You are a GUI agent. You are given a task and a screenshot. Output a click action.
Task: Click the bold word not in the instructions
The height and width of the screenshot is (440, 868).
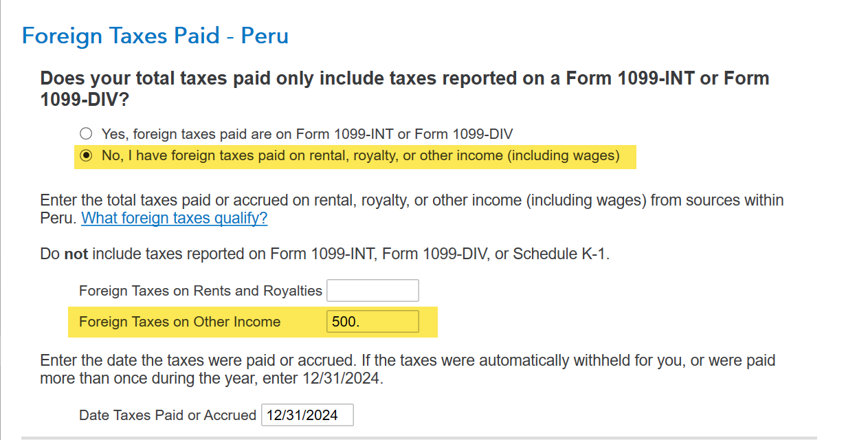(x=76, y=254)
